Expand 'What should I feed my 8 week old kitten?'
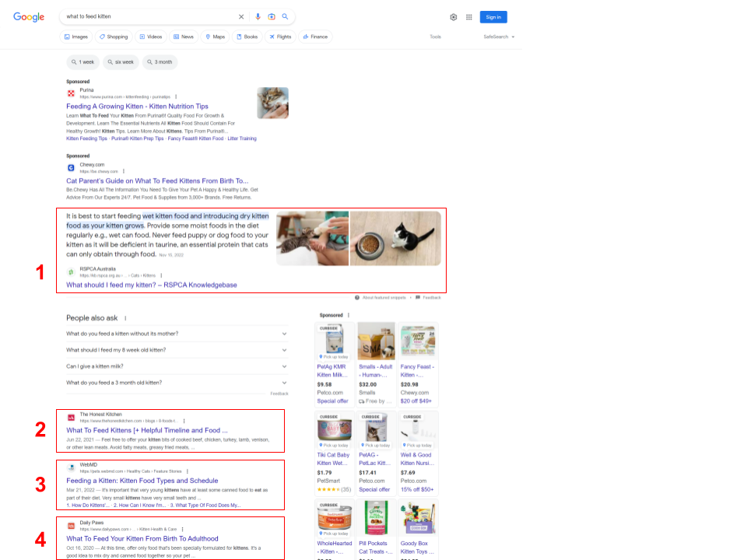Screen dimensions: 747x560 [x=175, y=349]
